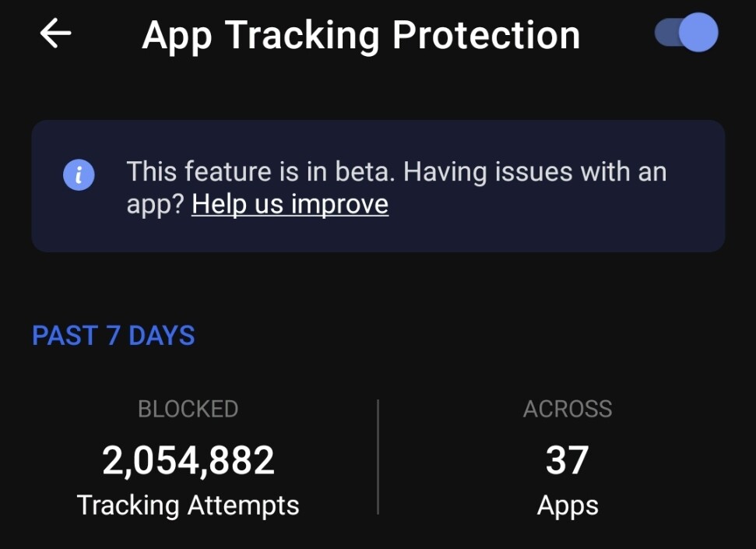The height and width of the screenshot is (549, 756).
Task: Click the App Tracking Protection title
Action: tap(360, 35)
